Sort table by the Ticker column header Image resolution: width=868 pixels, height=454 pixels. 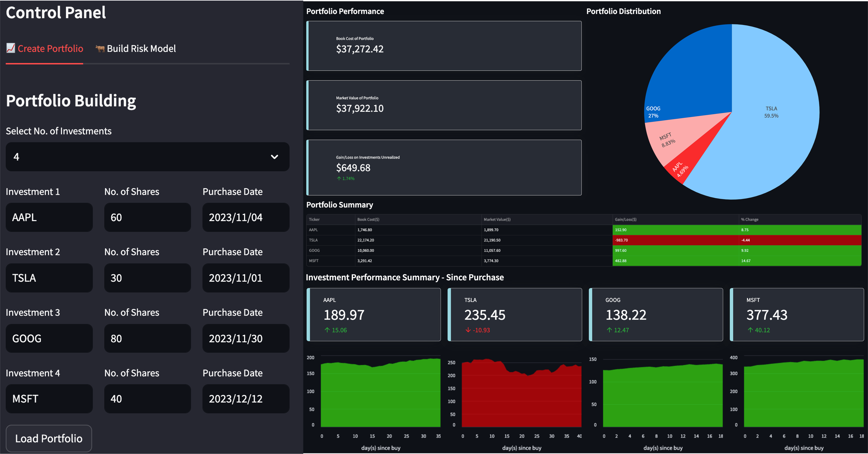click(x=331, y=219)
